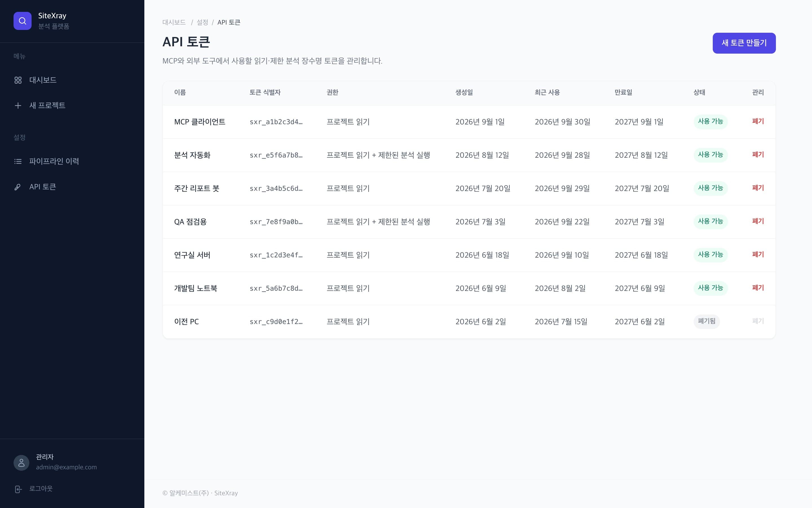
Task: Click the 대시보드 breadcrumb link
Action: (x=174, y=22)
